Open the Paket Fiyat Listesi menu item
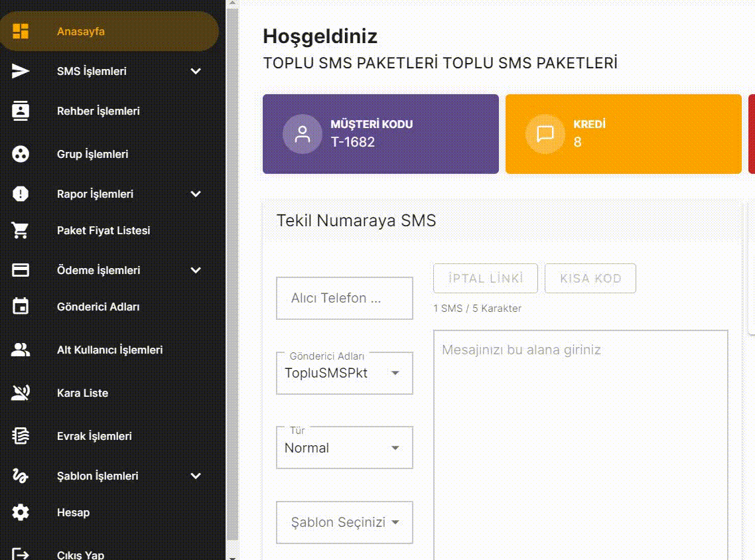This screenshot has width=755, height=560. (x=109, y=231)
